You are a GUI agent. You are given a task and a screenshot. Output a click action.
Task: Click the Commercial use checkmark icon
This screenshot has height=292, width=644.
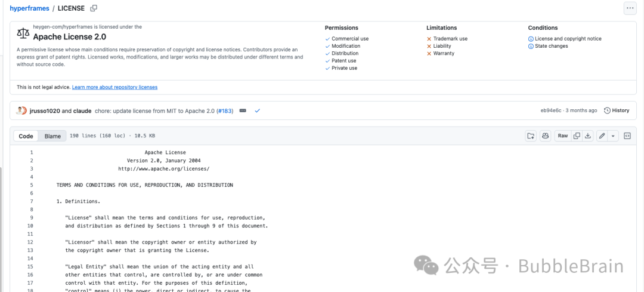click(x=327, y=39)
